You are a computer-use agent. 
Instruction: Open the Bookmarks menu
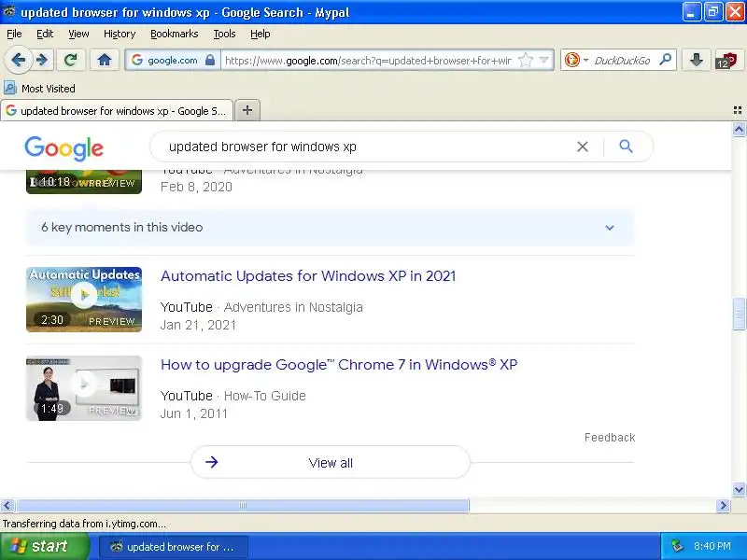click(x=175, y=34)
